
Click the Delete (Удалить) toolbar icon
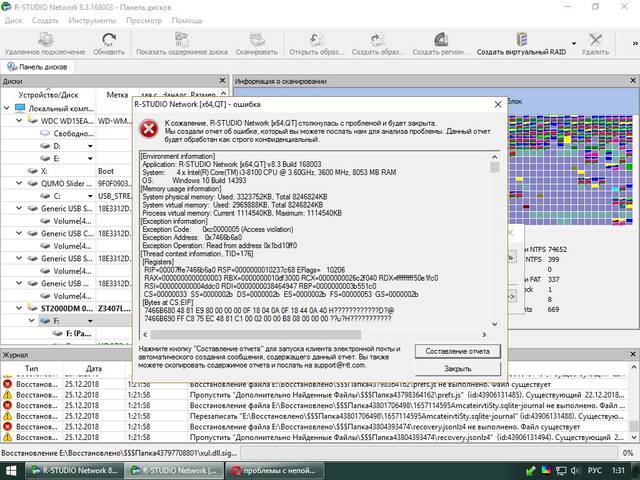pos(595,40)
